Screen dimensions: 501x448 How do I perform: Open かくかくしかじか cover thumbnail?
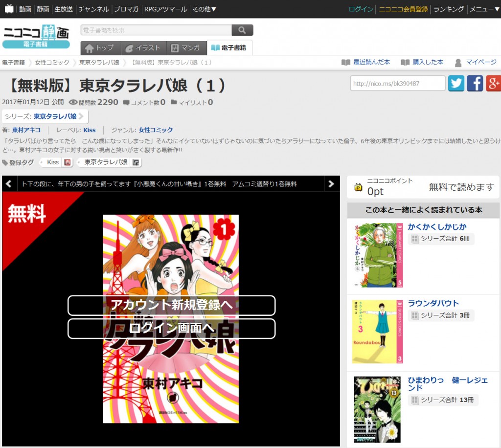pyautogui.click(x=378, y=255)
